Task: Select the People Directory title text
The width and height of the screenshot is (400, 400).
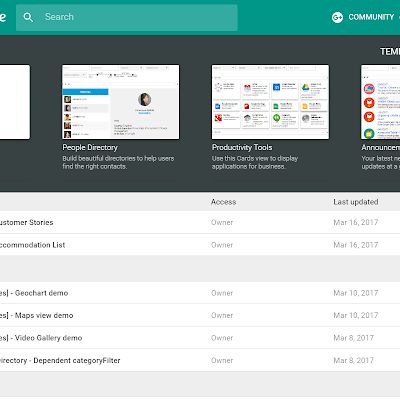Action: tap(90, 147)
